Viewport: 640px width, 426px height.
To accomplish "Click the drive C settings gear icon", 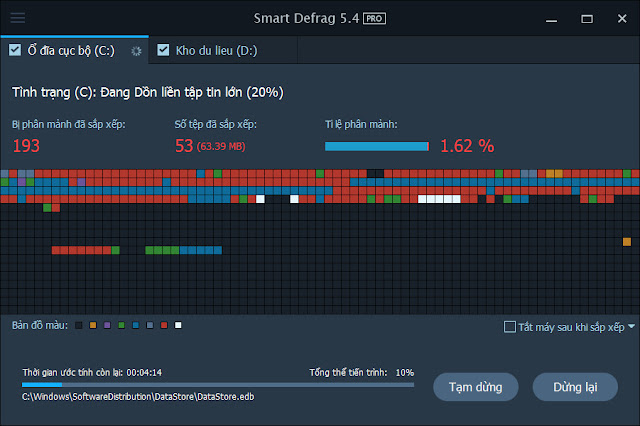I will 136,51.
